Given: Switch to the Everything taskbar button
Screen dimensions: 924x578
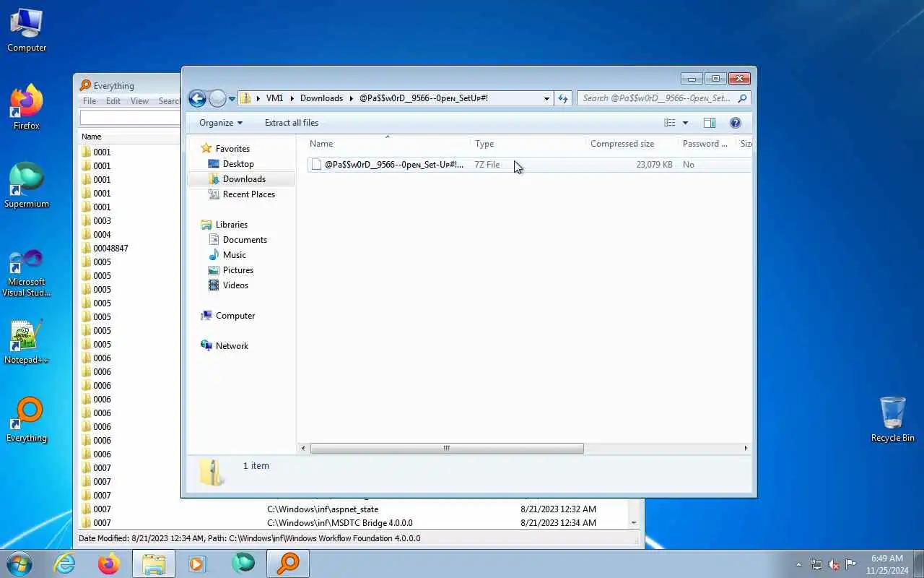Looking at the screenshot, I should 288,564.
